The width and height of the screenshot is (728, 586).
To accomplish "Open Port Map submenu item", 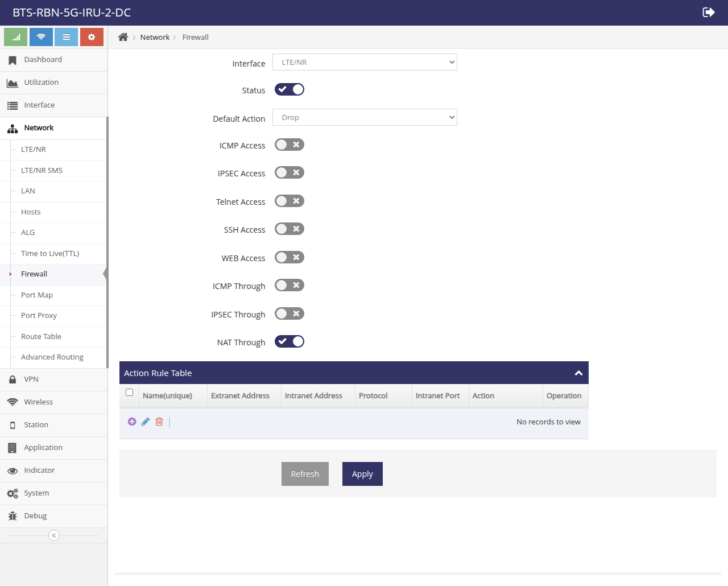I will click(37, 295).
